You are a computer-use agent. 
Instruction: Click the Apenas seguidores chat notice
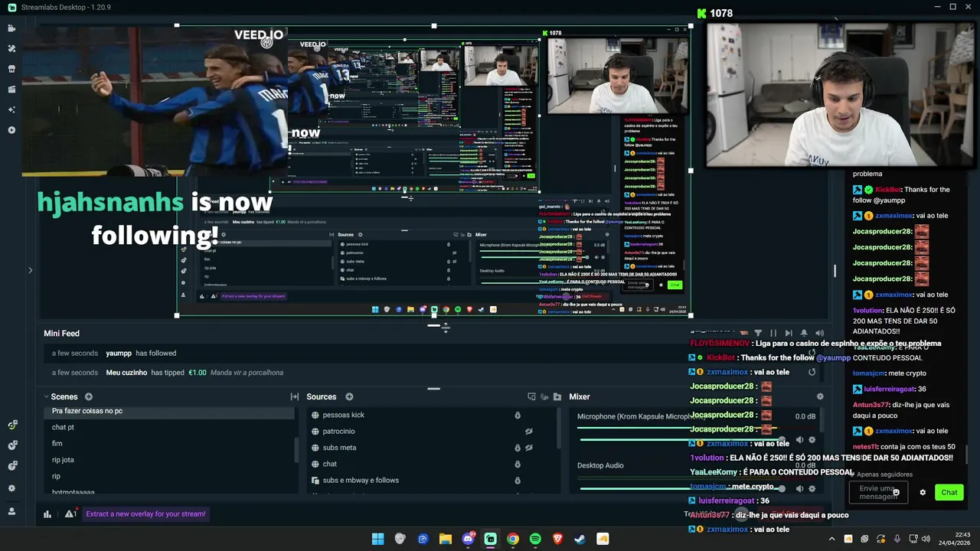click(x=884, y=474)
